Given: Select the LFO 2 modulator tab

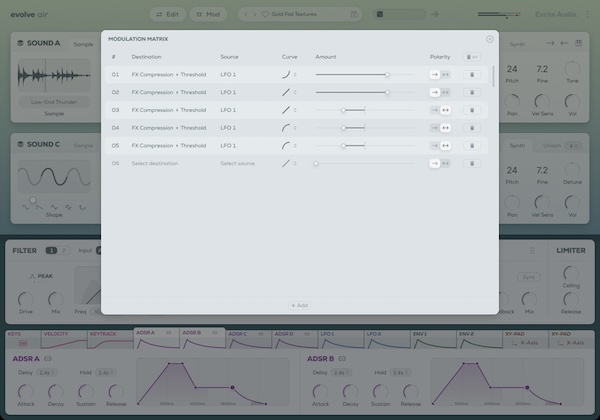Looking at the screenshot, I should tap(372, 335).
